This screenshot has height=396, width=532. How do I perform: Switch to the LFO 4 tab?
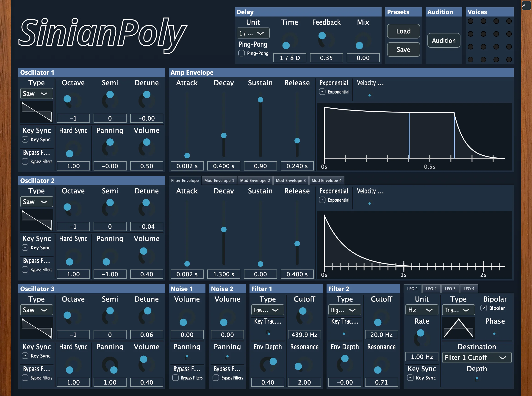tap(469, 289)
